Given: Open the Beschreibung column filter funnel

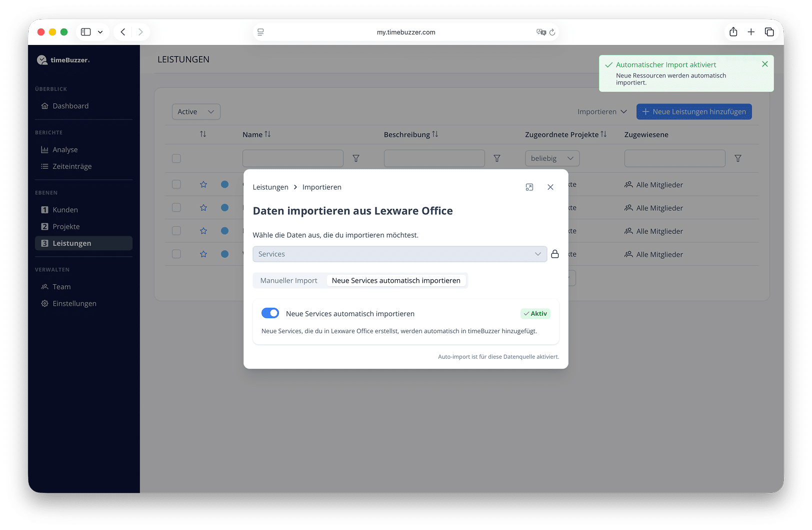Looking at the screenshot, I should pos(497,158).
